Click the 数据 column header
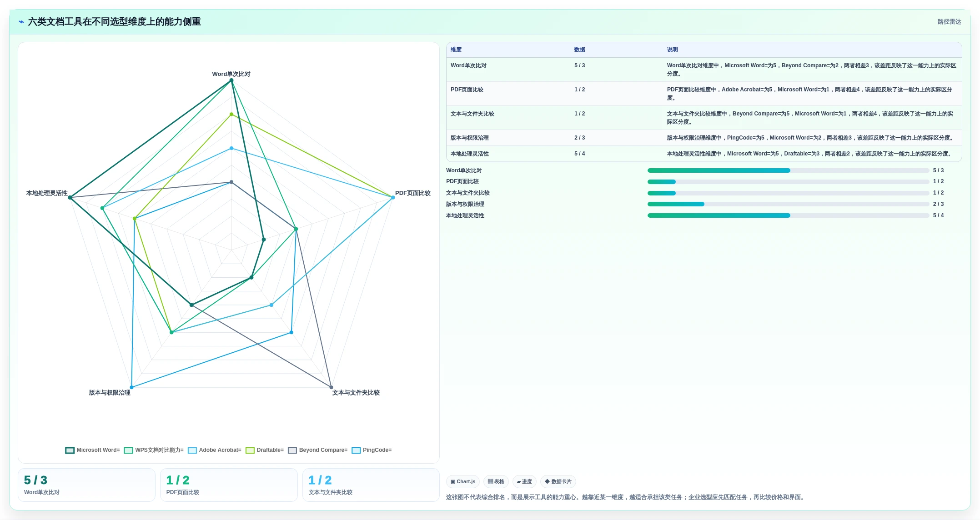 (580, 50)
